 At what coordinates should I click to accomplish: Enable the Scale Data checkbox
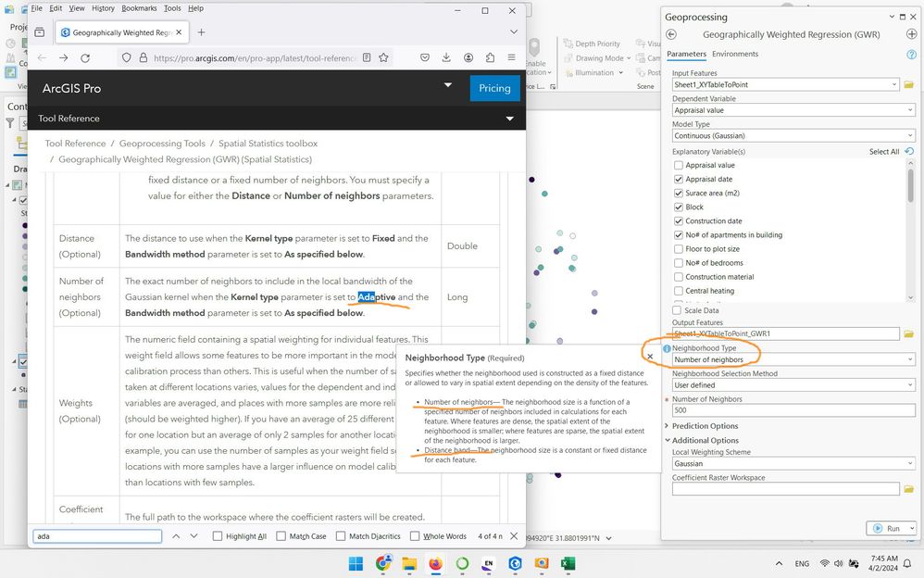(x=677, y=310)
